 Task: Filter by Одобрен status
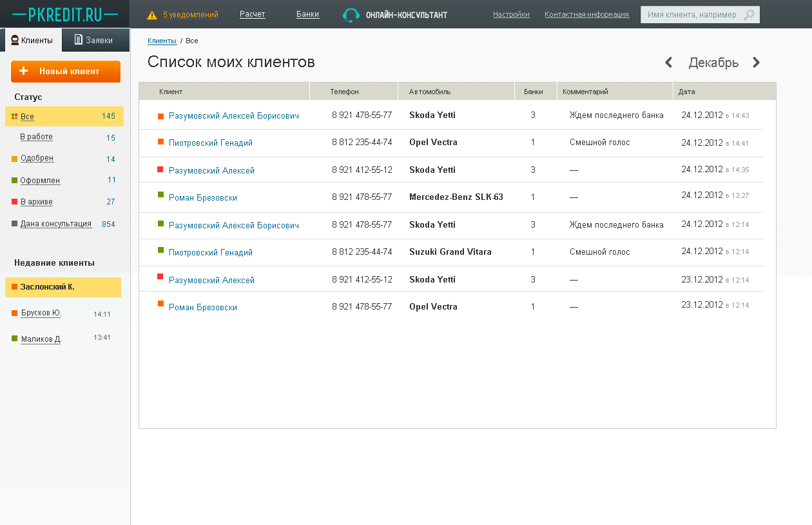(x=37, y=158)
